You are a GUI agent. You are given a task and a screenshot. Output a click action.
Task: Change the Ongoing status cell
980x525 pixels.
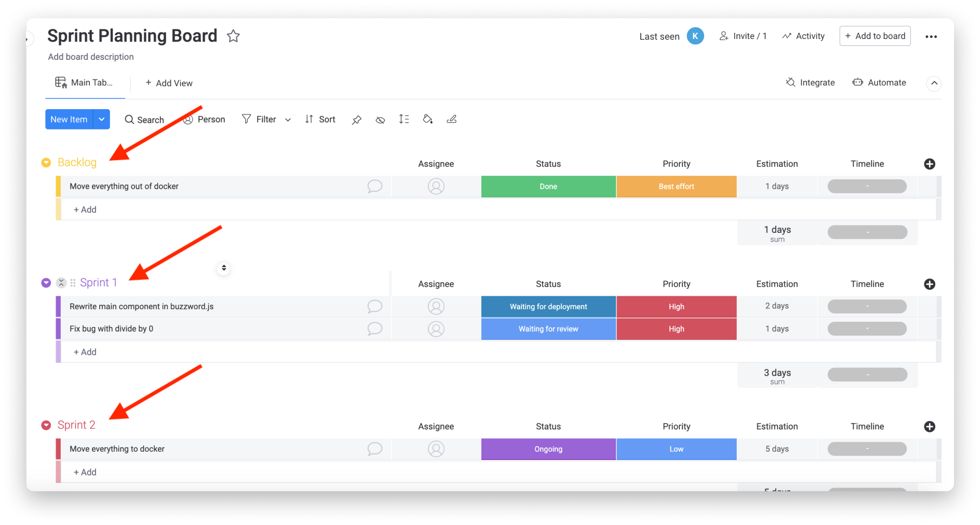(548, 449)
